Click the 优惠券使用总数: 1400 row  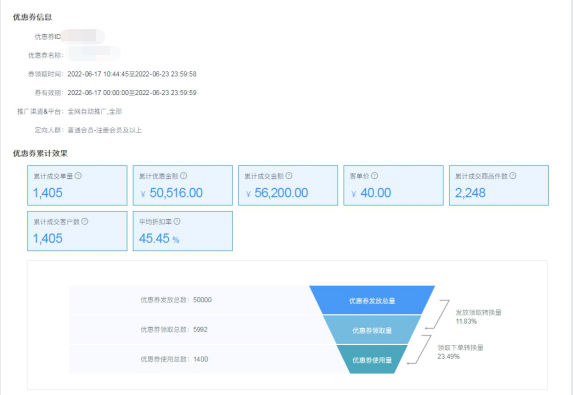[x=174, y=359]
